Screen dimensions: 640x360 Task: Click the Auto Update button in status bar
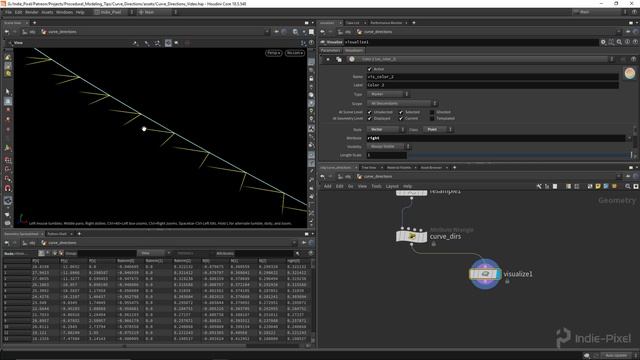tap(616, 356)
